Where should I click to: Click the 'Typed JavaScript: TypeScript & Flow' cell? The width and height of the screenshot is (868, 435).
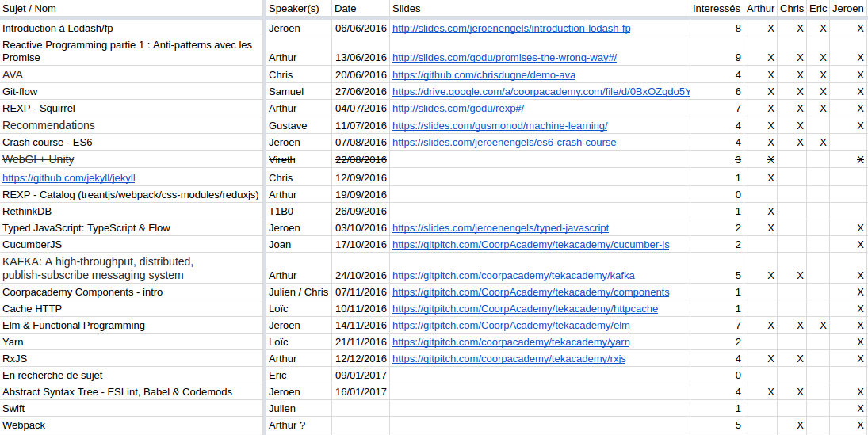[132, 228]
